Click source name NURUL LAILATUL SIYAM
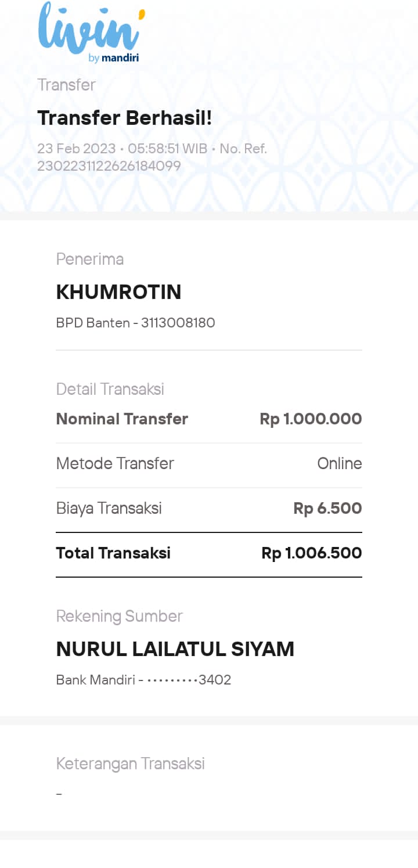The width and height of the screenshot is (418, 868). (x=175, y=649)
